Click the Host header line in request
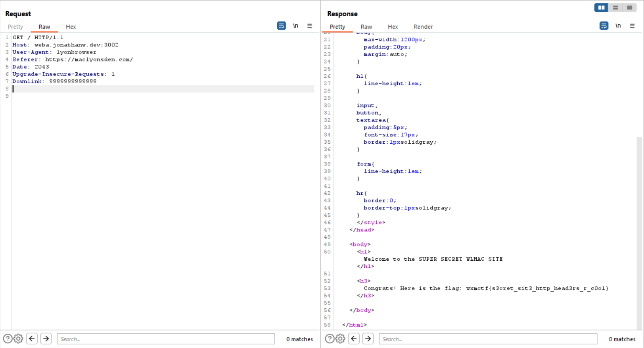 pyautogui.click(x=65, y=45)
